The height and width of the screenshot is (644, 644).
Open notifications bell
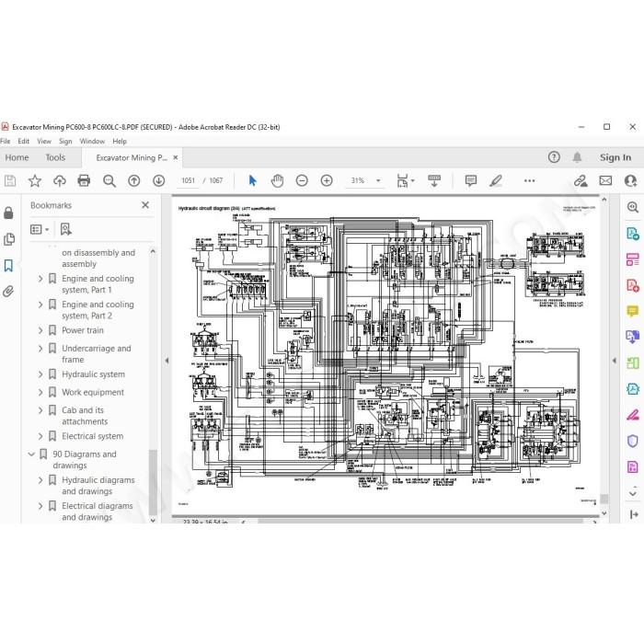click(x=577, y=157)
